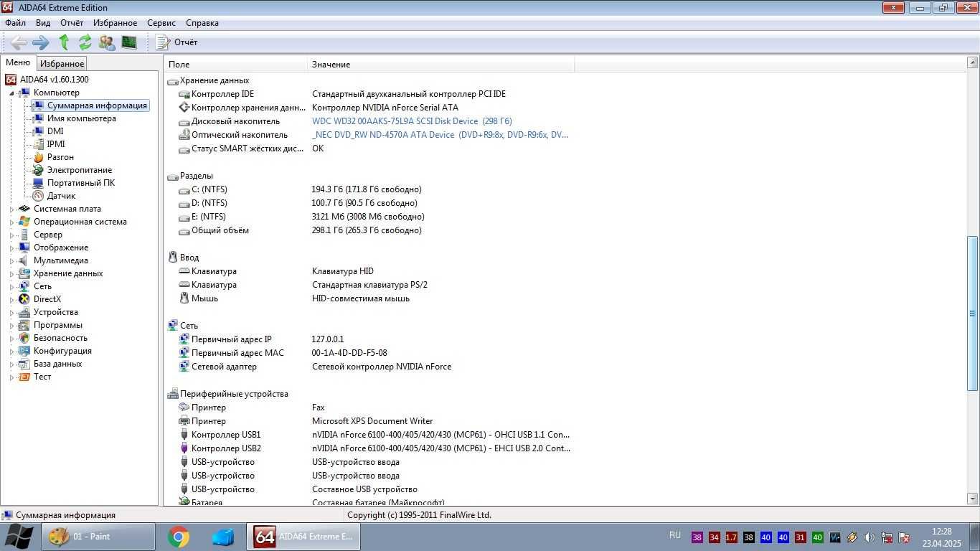
Task: Click the purple 38 temperature tray icon
Action: point(697,537)
